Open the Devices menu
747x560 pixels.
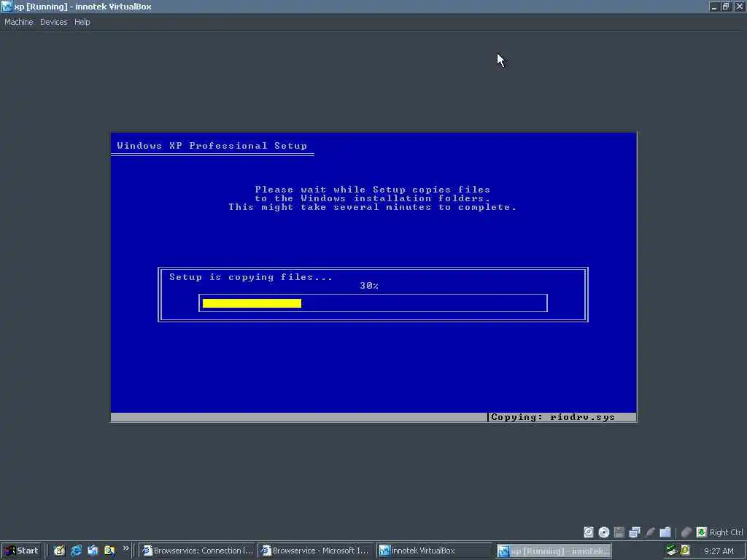54,22
